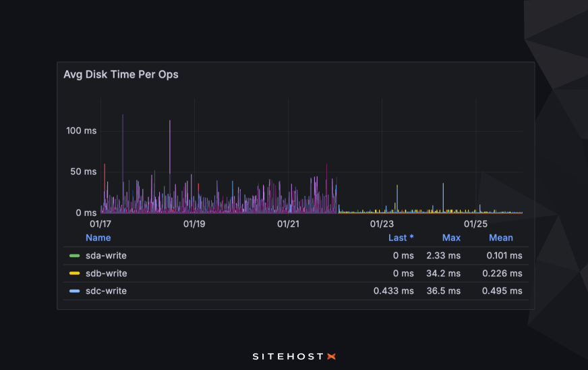Sort legend by the Mean column header

500,238
